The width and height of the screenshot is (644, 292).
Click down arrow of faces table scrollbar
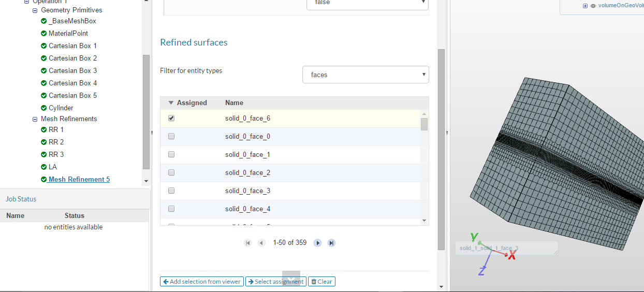click(425, 221)
